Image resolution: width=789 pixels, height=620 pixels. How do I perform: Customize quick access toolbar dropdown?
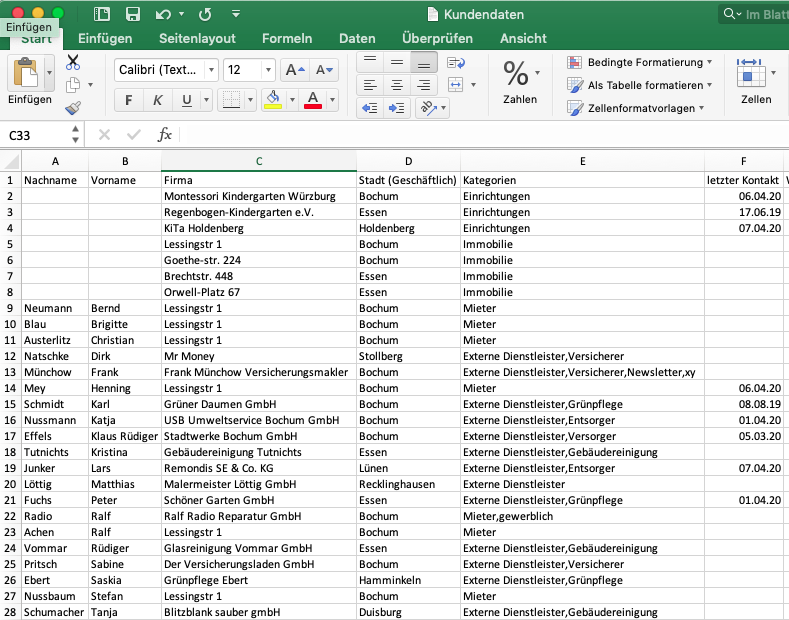(235, 14)
